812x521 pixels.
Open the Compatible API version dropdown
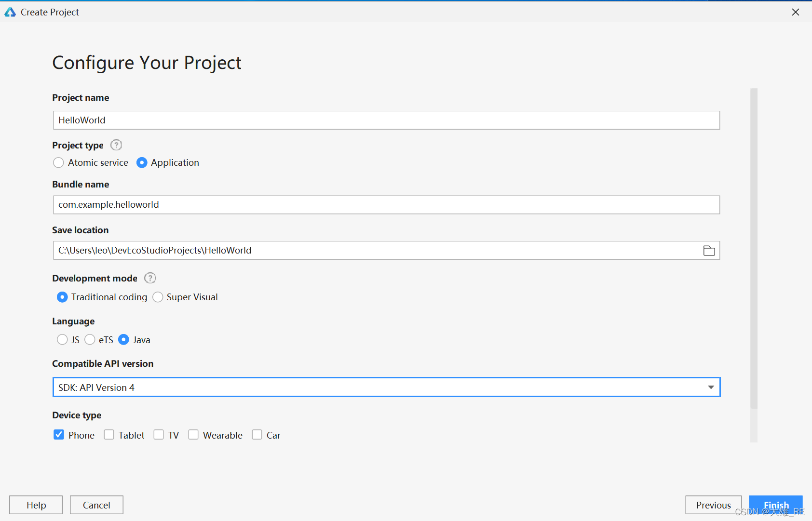[386, 387]
